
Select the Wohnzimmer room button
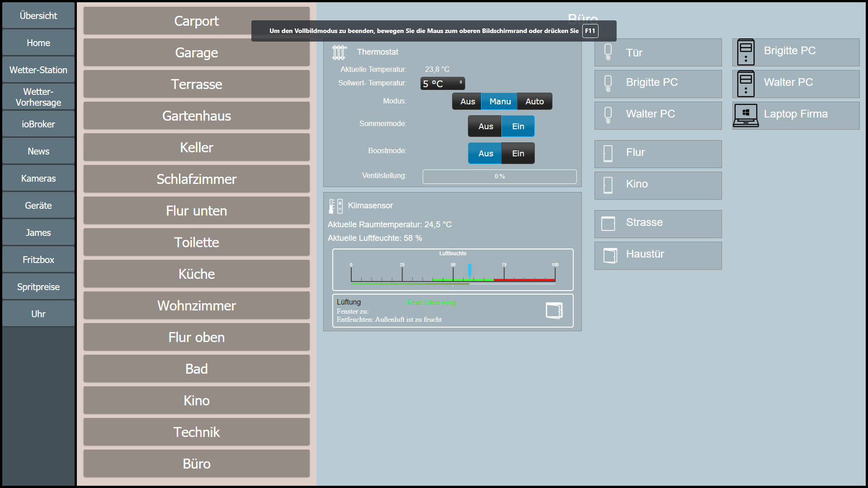click(197, 306)
